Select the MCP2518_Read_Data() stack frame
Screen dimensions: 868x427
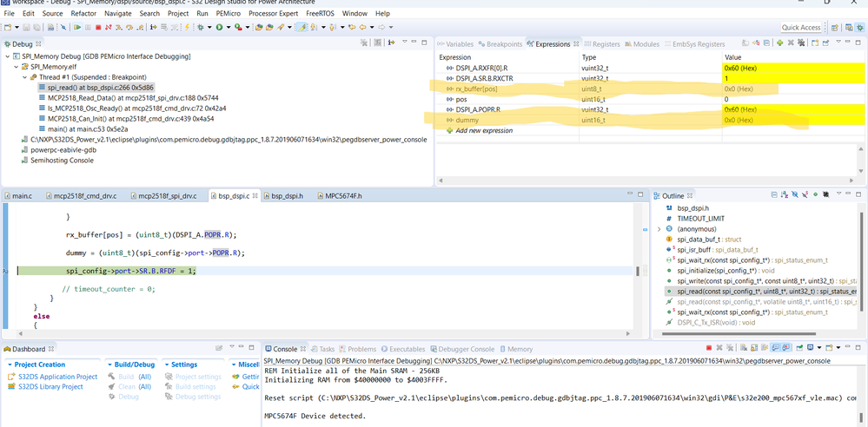point(128,98)
